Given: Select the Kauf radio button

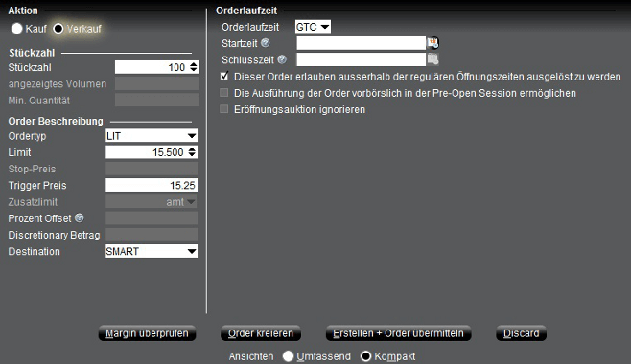Looking at the screenshot, I should click(17, 29).
